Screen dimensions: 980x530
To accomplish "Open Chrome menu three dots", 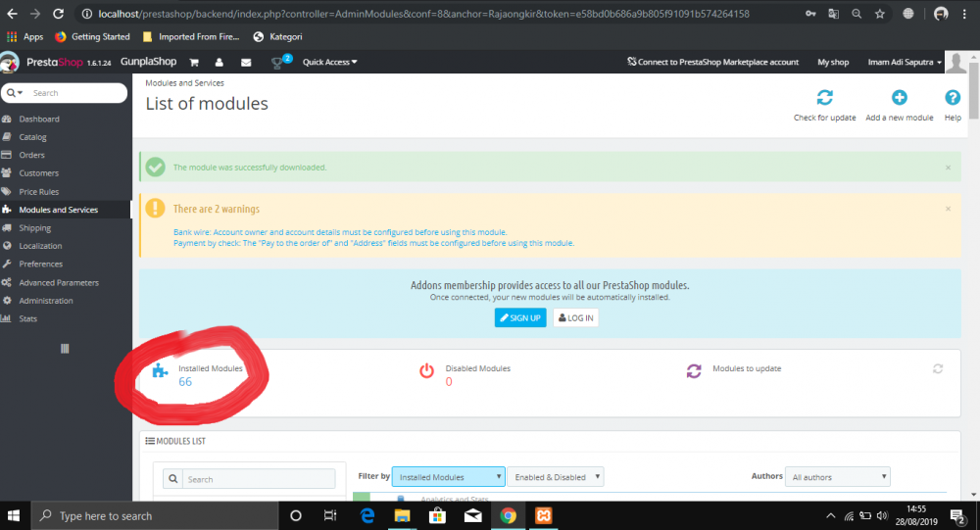I will [964, 14].
